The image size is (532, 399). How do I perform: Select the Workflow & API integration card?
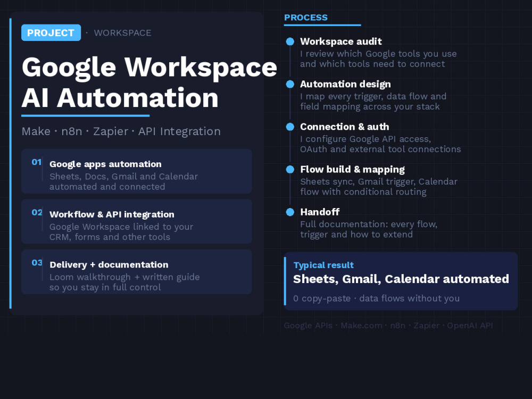coord(136,221)
